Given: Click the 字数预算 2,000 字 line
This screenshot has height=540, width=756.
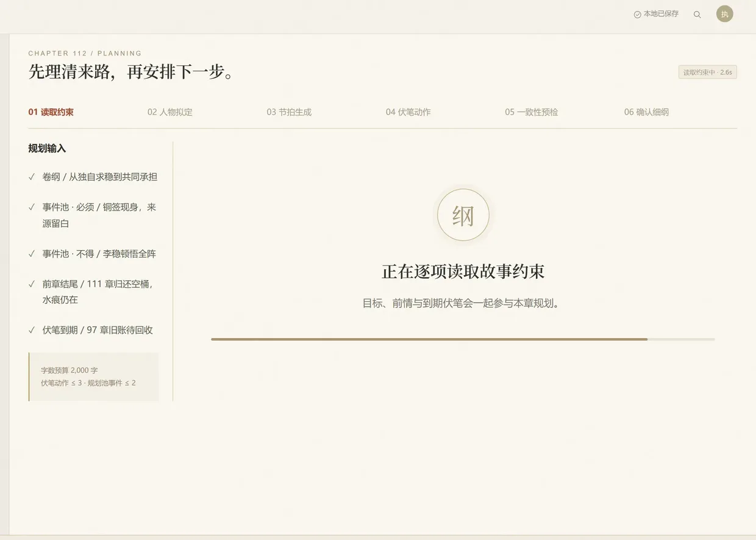Looking at the screenshot, I should [70, 370].
